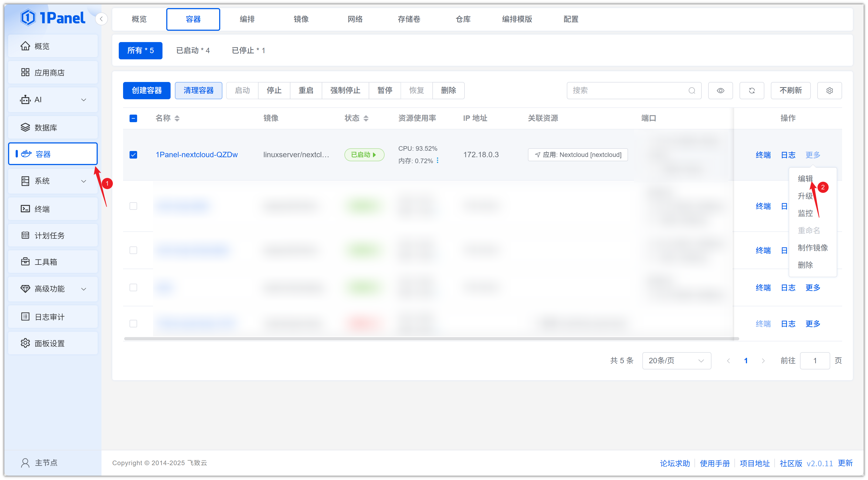
Task: Click the horizontal table scrollbar
Action: [431, 339]
